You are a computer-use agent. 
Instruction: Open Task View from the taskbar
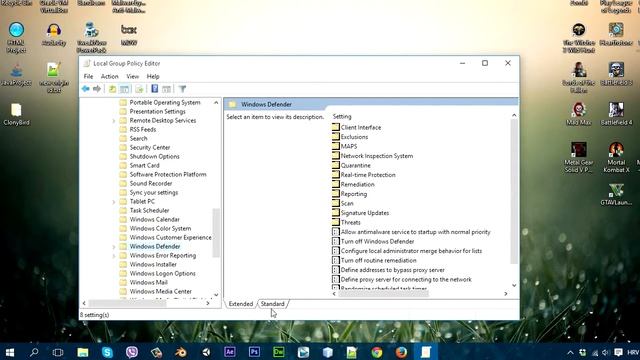pyautogui.click(x=58, y=352)
